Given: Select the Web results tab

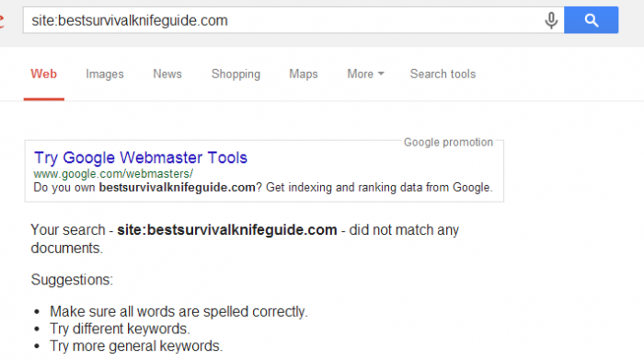Looking at the screenshot, I should [x=43, y=74].
